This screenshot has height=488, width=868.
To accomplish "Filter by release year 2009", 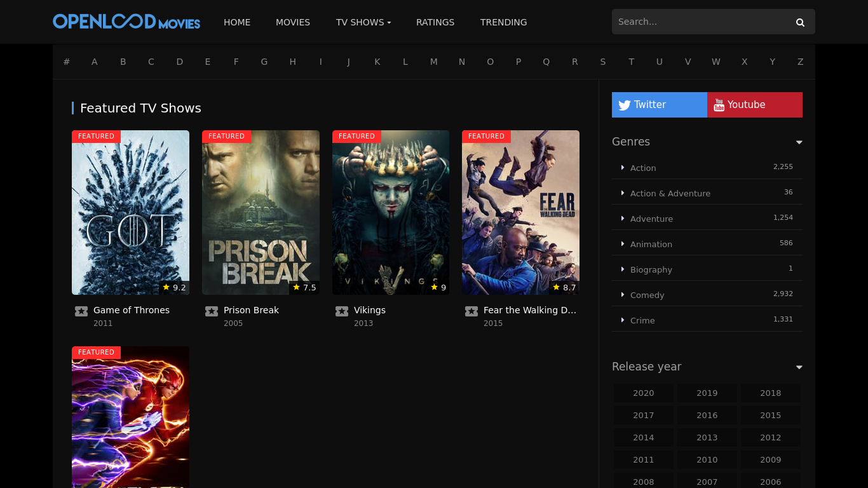I will (x=770, y=460).
